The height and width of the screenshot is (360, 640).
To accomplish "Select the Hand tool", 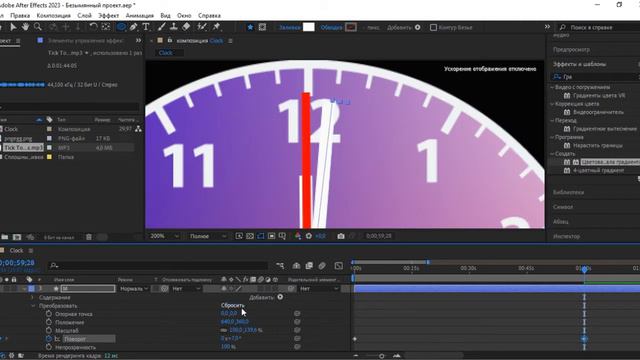I will [x=25, y=27].
